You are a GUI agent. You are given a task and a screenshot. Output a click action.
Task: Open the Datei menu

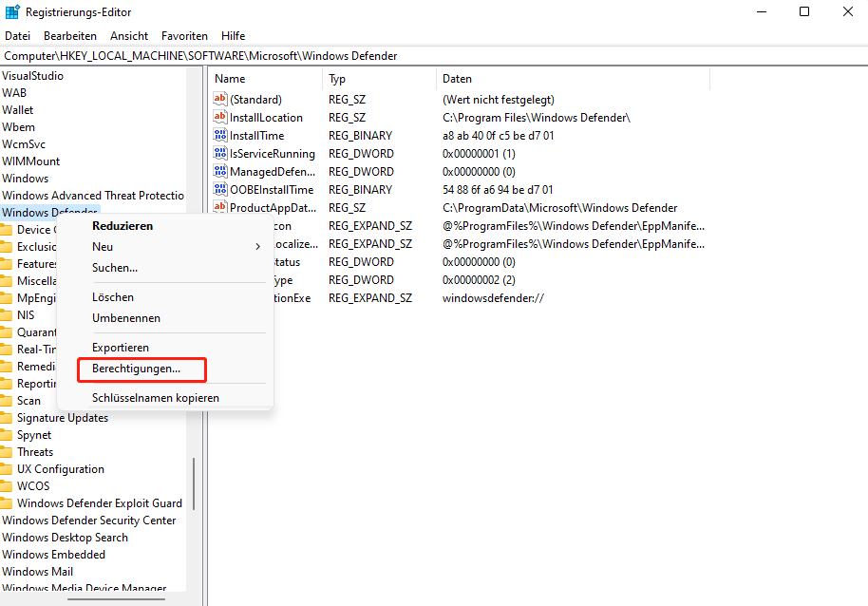tap(18, 36)
